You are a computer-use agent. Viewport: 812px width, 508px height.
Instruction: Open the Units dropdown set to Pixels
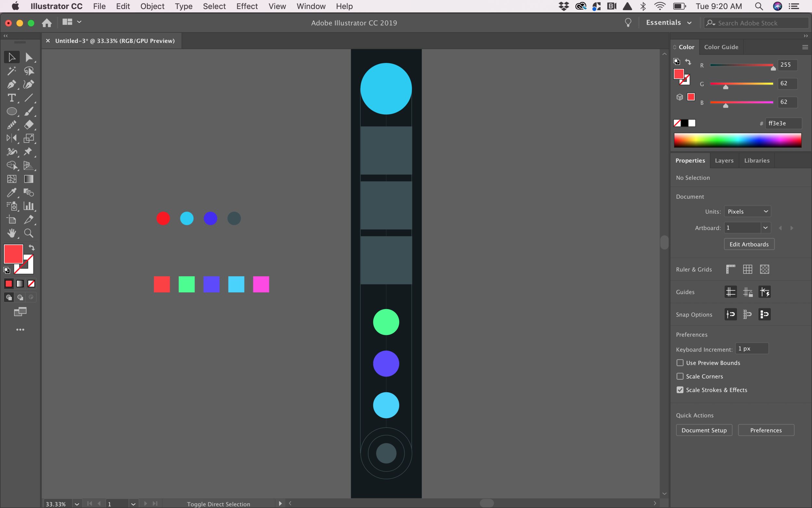748,211
